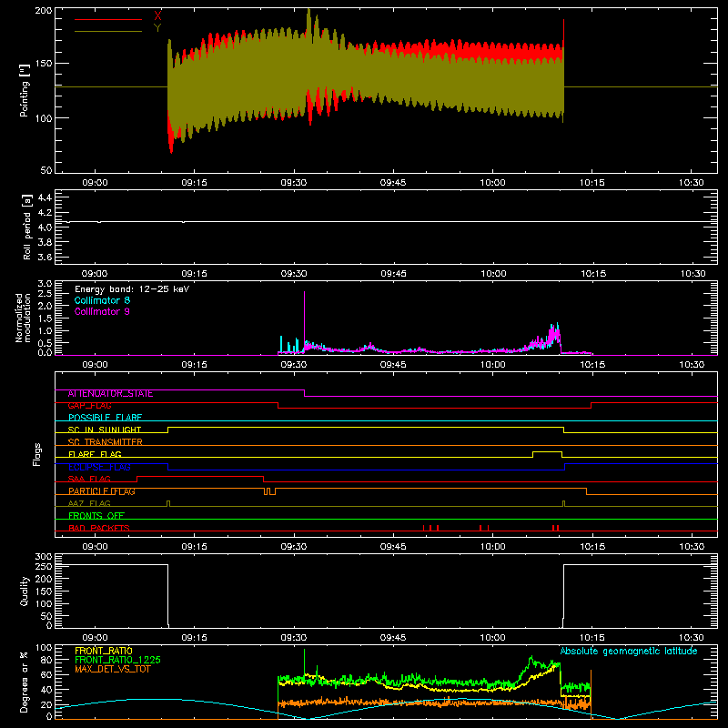Image resolution: width=728 pixels, height=728 pixels.
Task: Select the 'Quality' y-axis title
Action: point(25,591)
